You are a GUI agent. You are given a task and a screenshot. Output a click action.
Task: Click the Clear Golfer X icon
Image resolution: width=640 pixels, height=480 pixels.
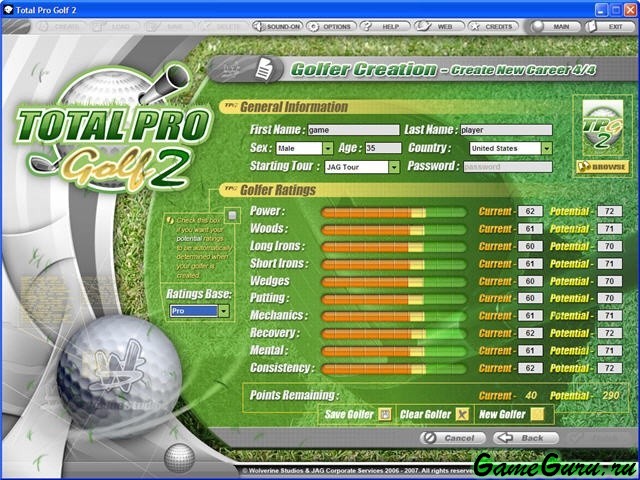462,415
